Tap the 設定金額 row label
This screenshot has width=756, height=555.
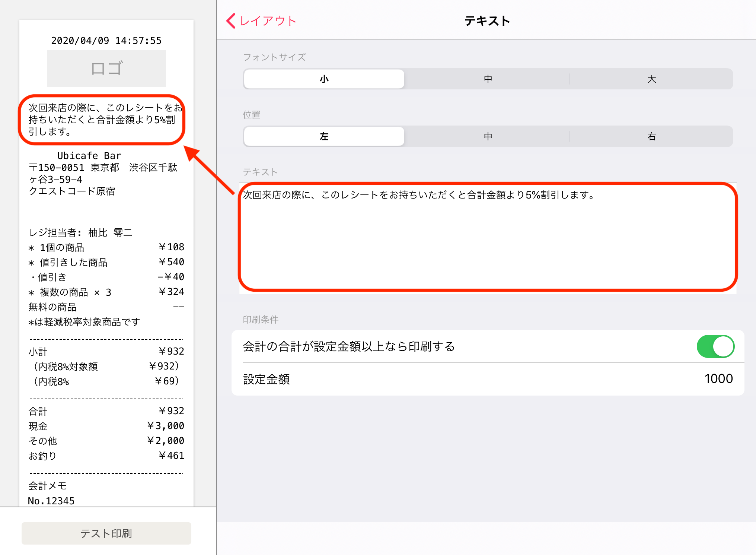(267, 379)
